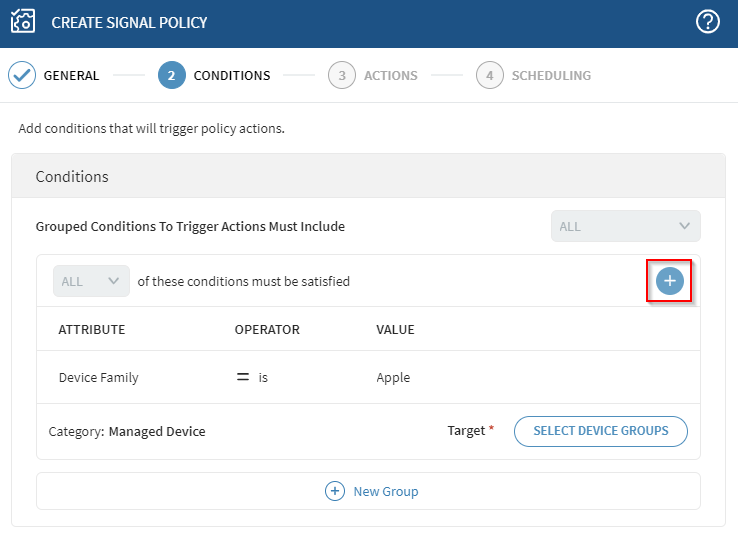
Task: Click the step 4 Scheduling circle
Action: [489, 75]
